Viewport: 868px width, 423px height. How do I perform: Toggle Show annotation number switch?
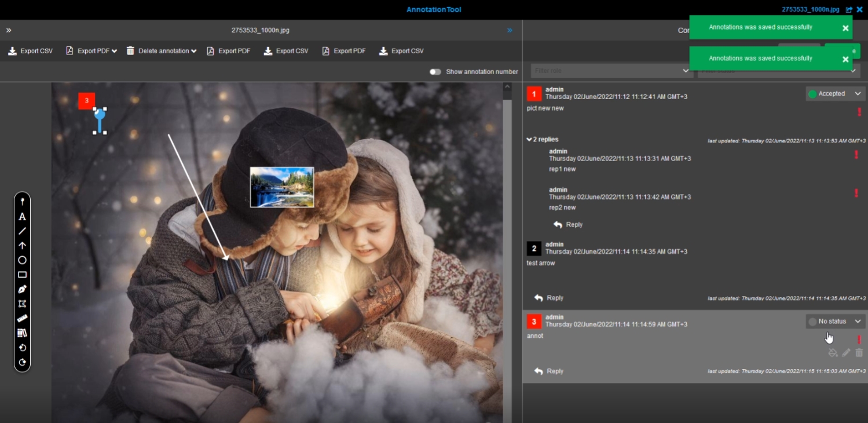[435, 72]
